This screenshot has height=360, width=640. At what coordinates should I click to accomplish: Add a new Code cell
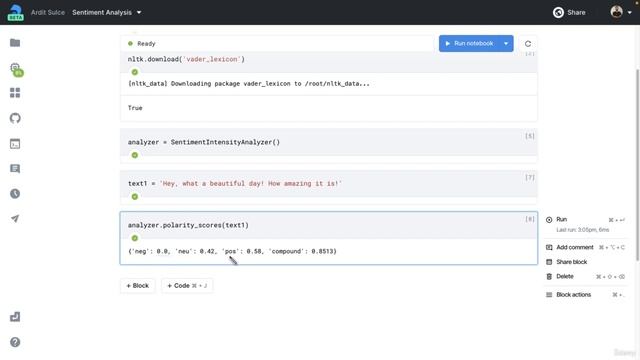(187, 286)
